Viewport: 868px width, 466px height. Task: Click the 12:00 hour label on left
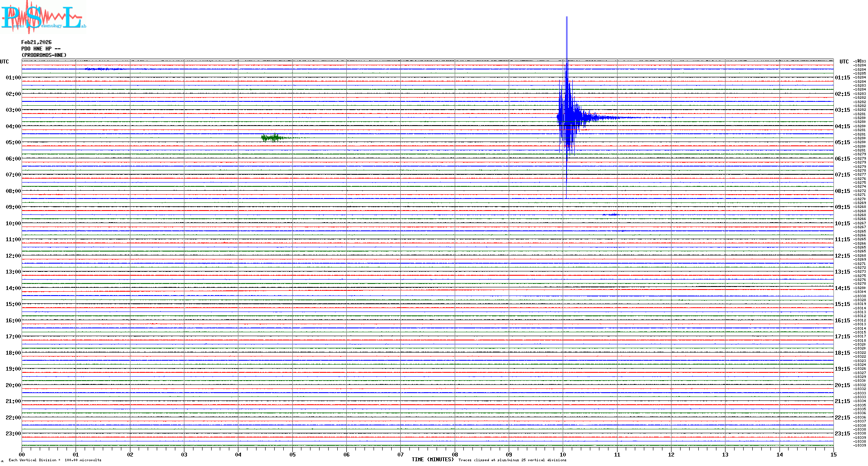13,256
